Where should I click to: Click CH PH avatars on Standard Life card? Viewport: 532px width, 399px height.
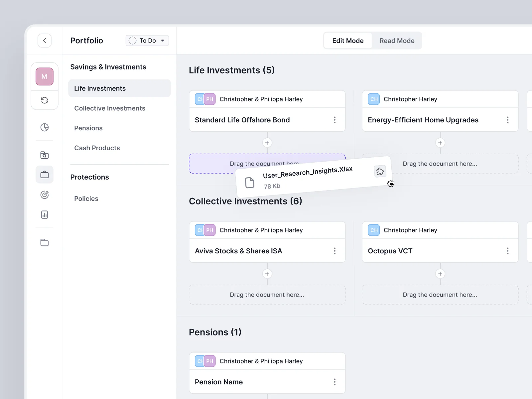coord(205,99)
